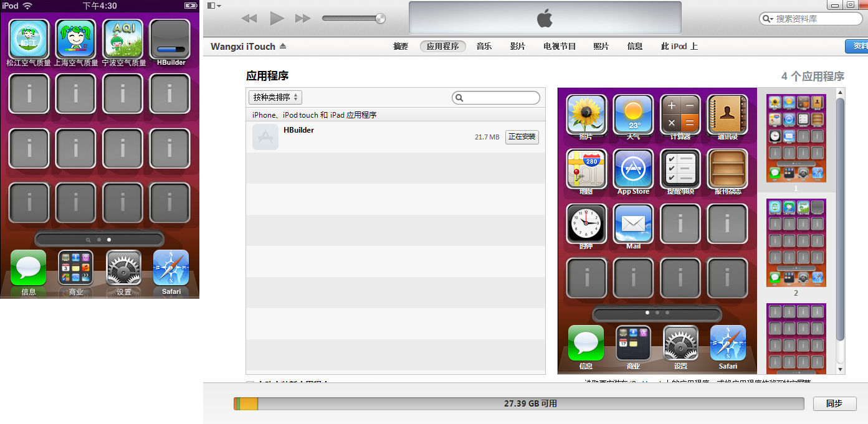Click the 27.39 GB 可用 capacity bar

tap(519, 403)
